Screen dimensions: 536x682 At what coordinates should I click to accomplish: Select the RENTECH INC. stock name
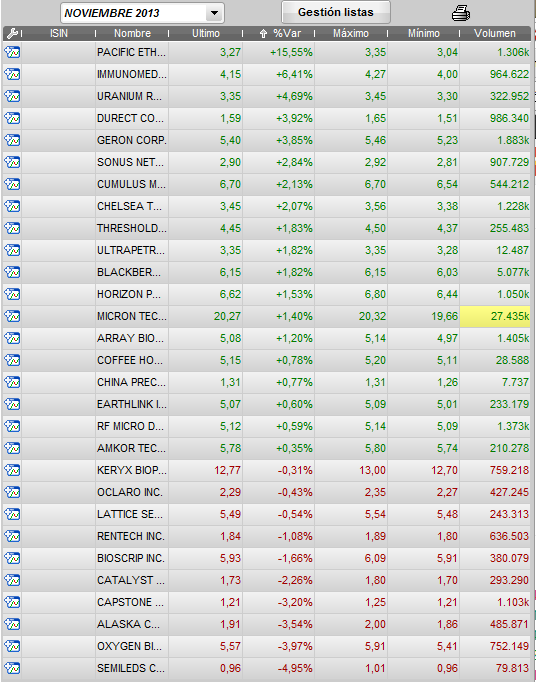point(131,536)
